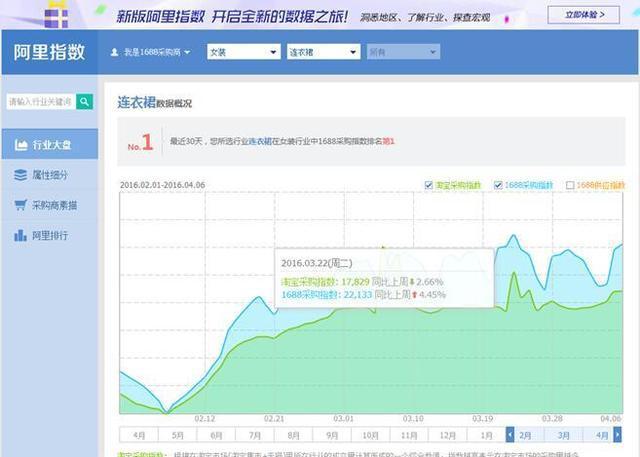This screenshot has width=640, height=457.
Task: Select 11月 on the month timeline
Action: pyautogui.click(x=409, y=435)
